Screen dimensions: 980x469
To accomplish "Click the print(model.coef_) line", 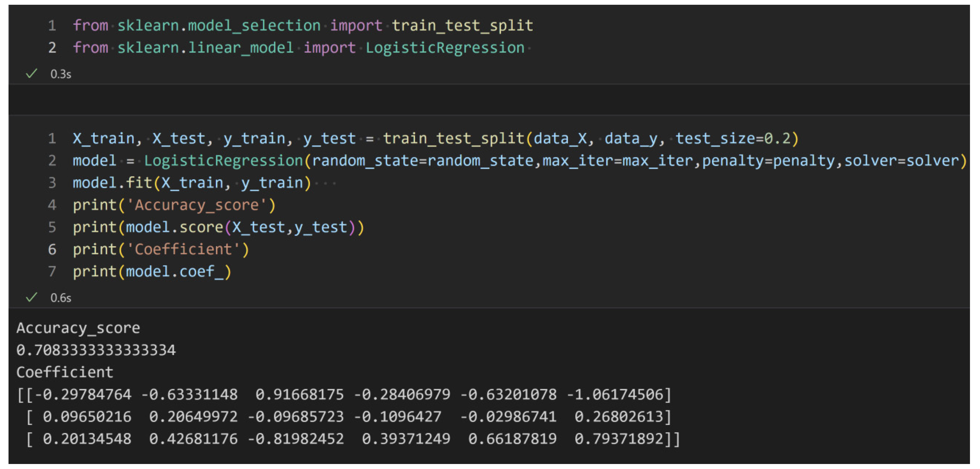I will click(x=152, y=272).
